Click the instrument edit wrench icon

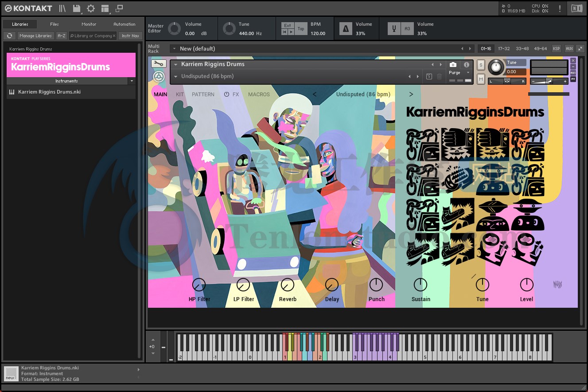click(159, 64)
